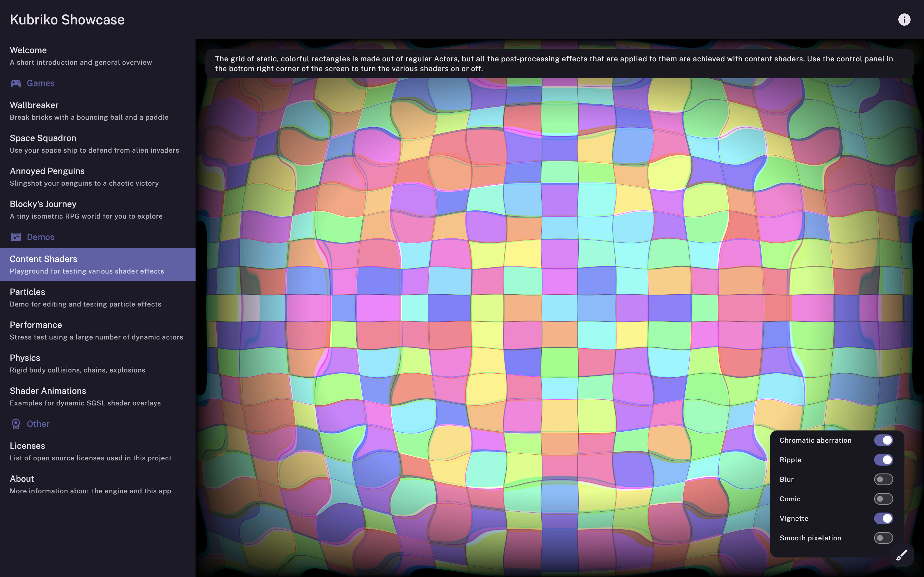Click the info icon in the top right corner
The height and width of the screenshot is (577, 924).
pyautogui.click(x=904, y=19)
